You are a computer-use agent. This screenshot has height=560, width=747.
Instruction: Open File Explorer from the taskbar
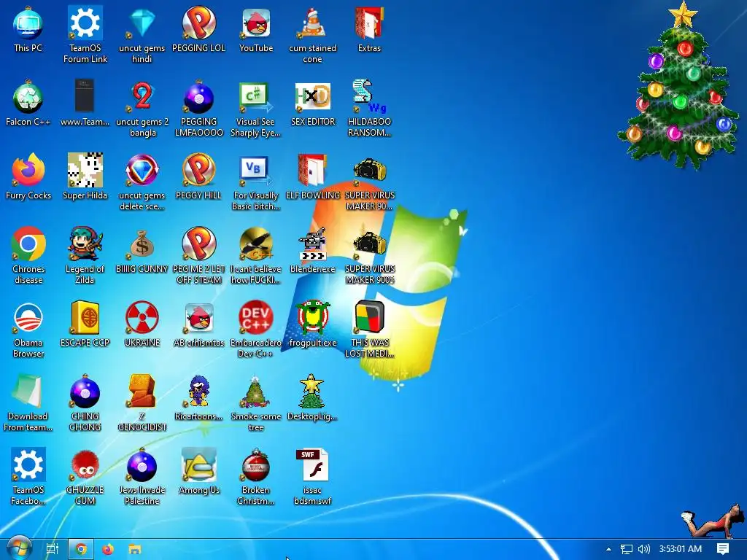pos(135,549)
